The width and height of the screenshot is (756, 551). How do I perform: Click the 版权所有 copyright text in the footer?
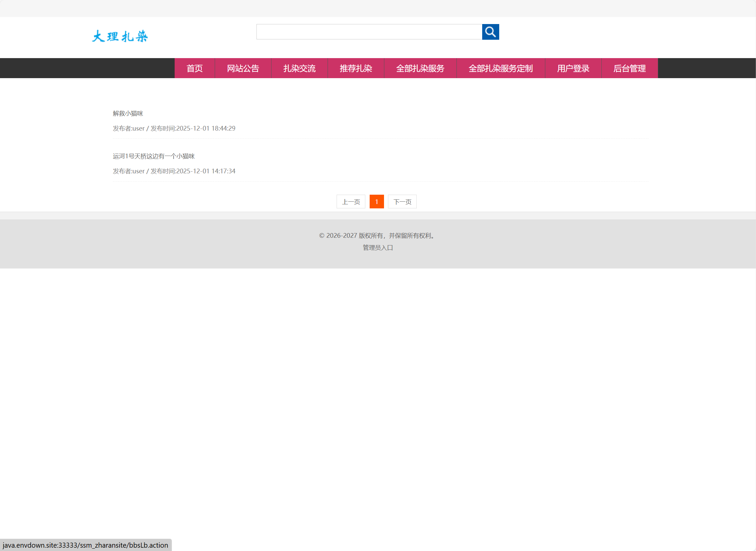[x=378, y=236]
